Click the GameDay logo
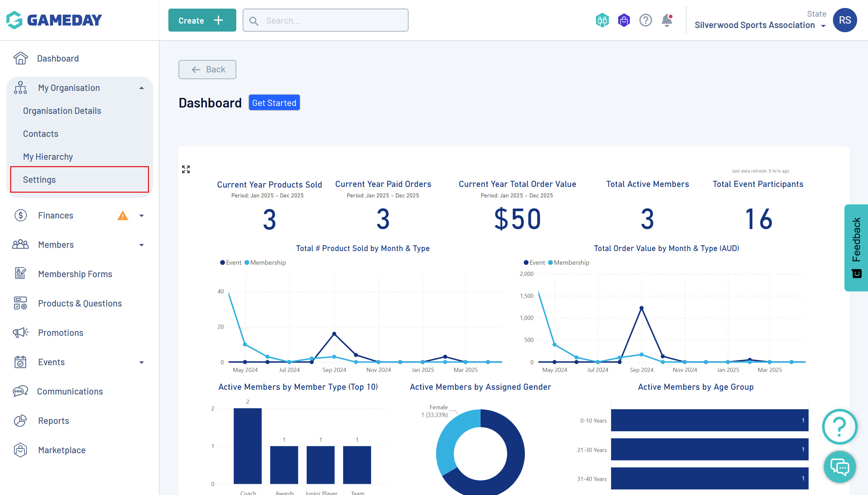868x495 pixels. pyautogui.click(x=54, y=20)
